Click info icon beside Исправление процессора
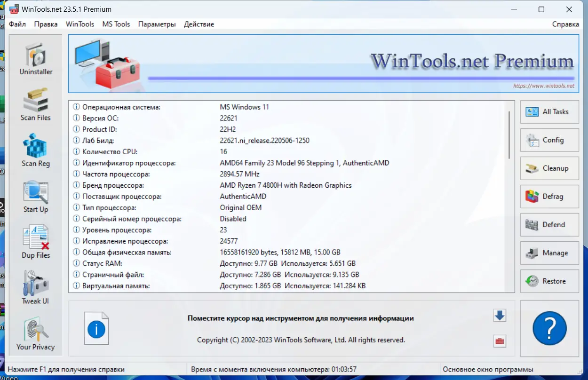 point(77,241)
